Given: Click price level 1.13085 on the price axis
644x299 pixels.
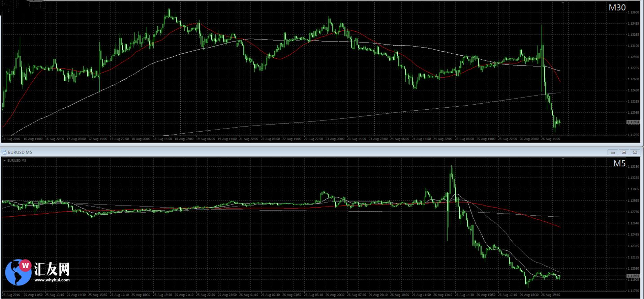Looking at the screenshot, I should tap(634, 189).
